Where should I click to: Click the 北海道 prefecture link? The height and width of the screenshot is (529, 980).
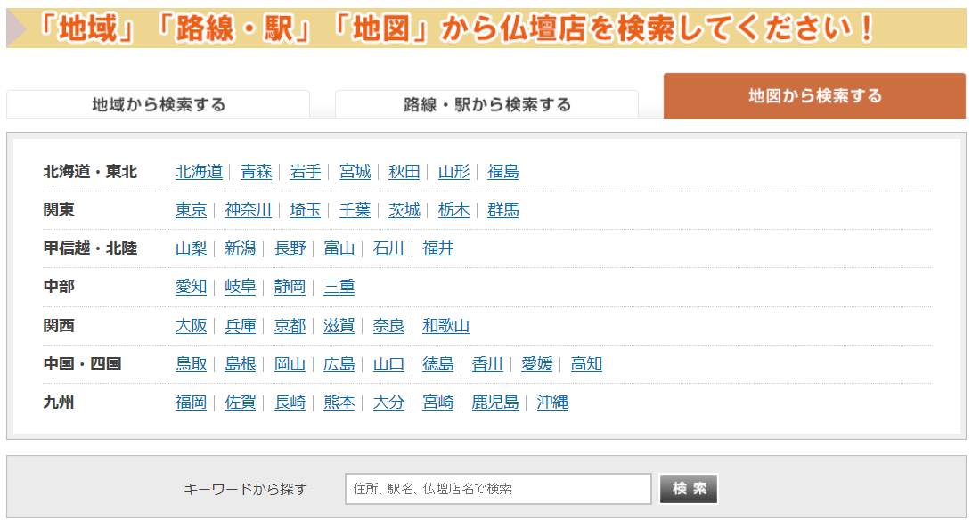[x=199, y=172]
